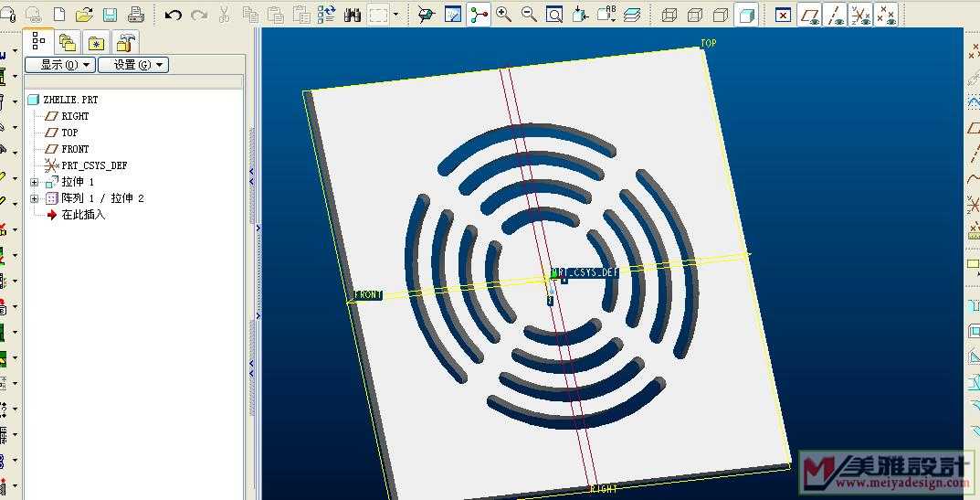Click the Undo arrow icon
980x500 pixels.
pos(173,15)
